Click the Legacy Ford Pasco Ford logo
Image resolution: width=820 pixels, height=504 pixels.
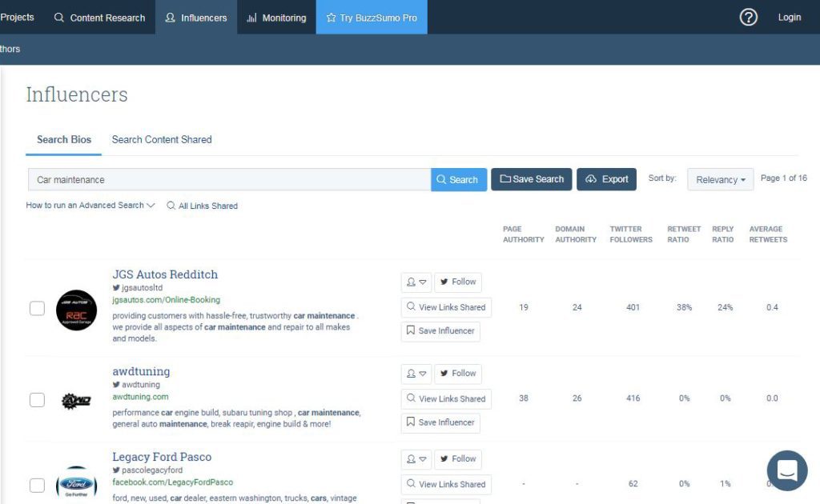76,484
